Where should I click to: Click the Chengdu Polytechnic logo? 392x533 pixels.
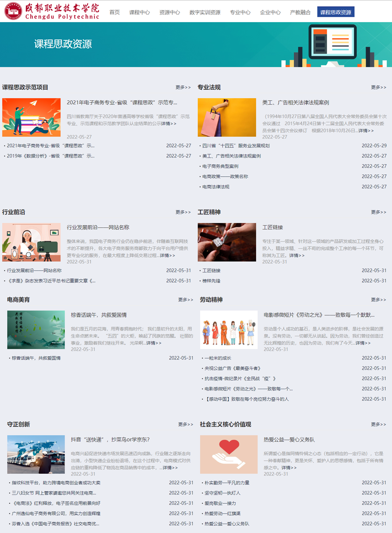click(52, 11)
